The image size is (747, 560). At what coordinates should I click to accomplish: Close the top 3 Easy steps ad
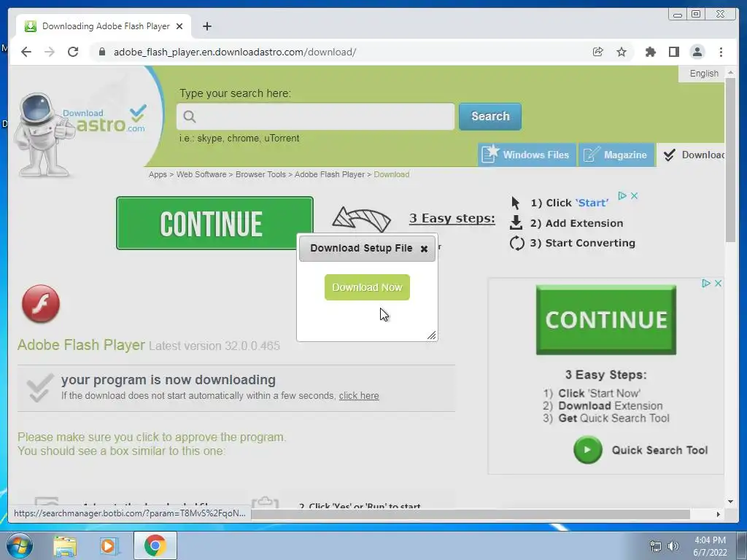click(634, 195)
